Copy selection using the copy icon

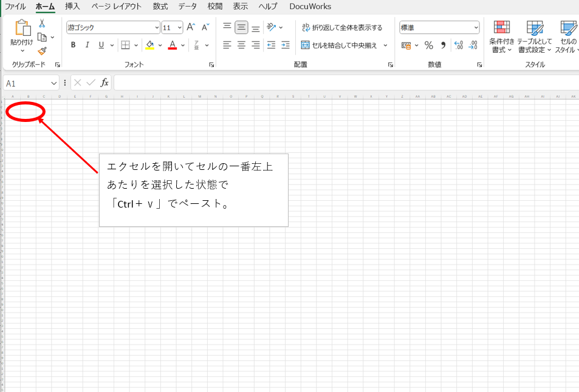tap(42, 37)
